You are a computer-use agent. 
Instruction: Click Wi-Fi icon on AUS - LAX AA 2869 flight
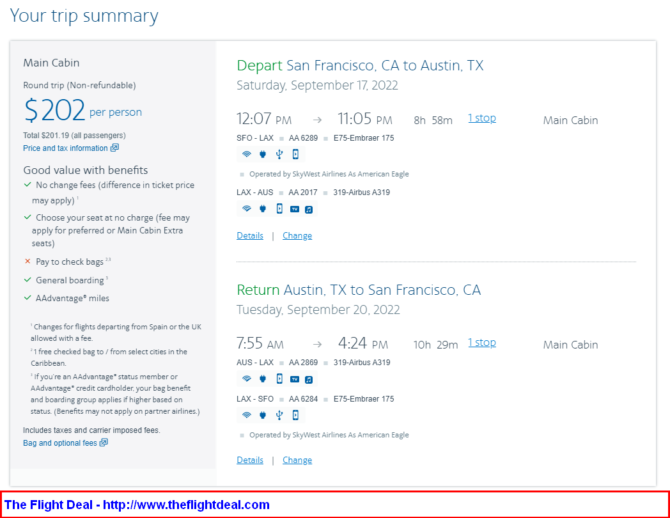[x=247, y=379]
